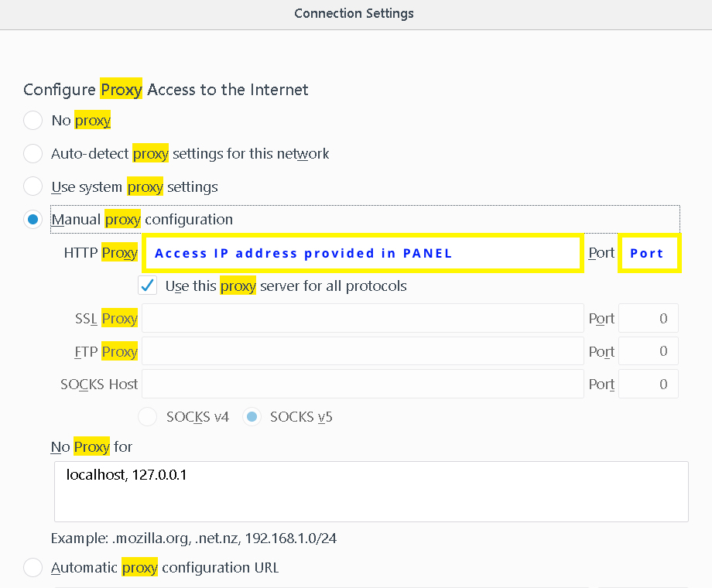This screenshot has height=588, width=712.
Task: Click the FTP Proxy port field
Action: coord(649,351)
